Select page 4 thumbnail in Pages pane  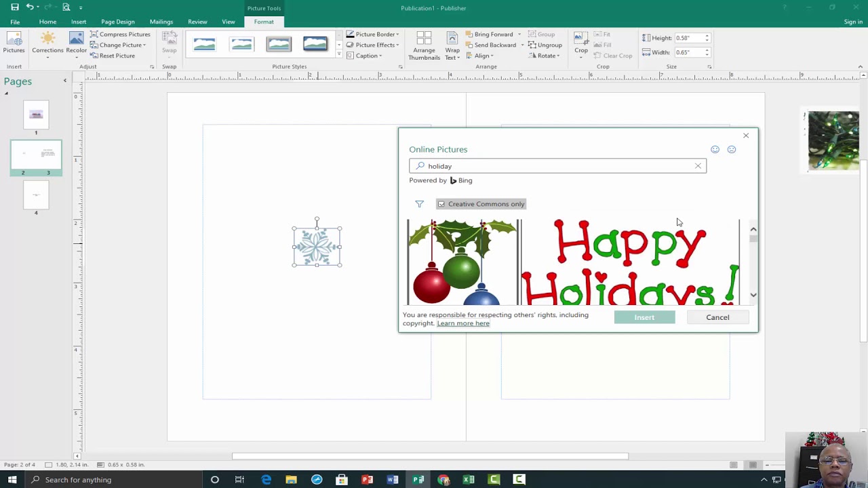(36, 195)
